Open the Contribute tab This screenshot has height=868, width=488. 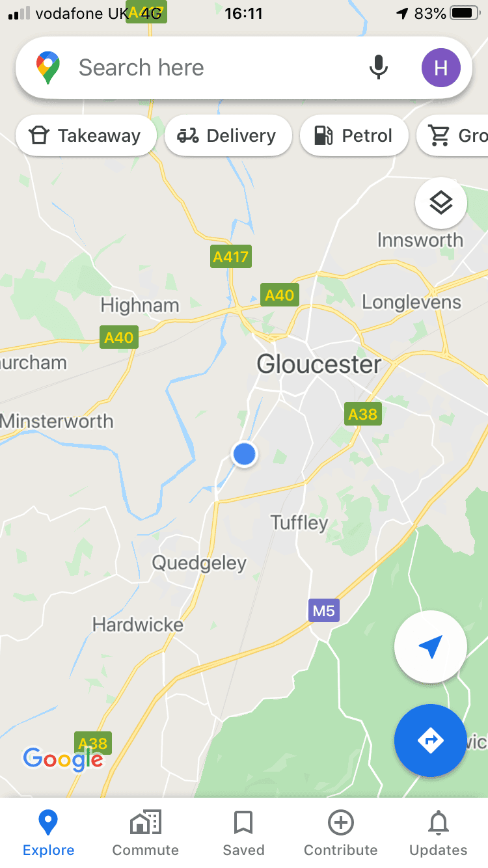click(341, 833)
